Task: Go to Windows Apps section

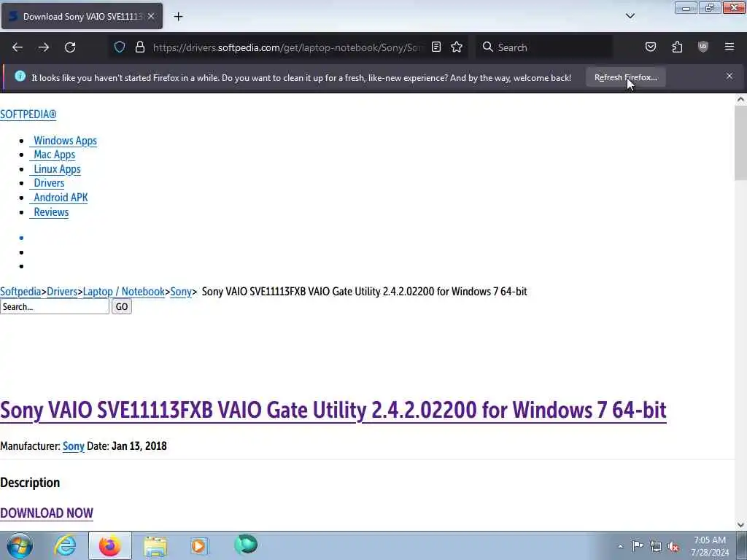Action: click(63, 141)
